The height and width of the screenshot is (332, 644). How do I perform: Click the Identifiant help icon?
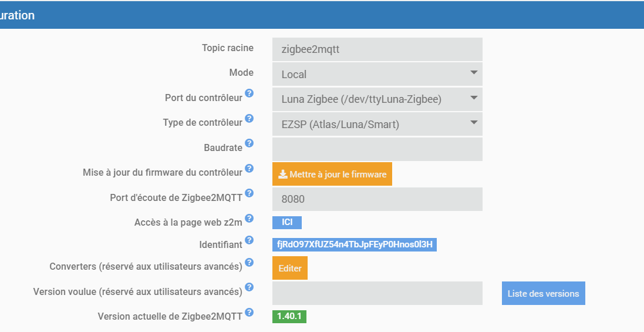tap(249, 240)
